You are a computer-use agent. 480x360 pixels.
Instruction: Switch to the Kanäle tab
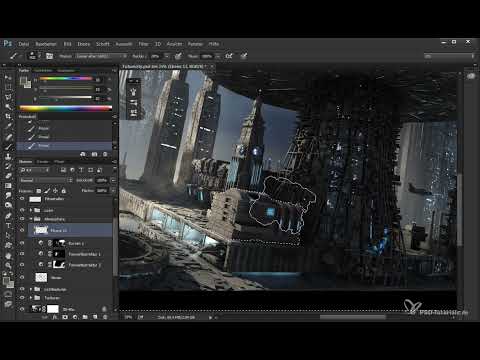[43, 162]
